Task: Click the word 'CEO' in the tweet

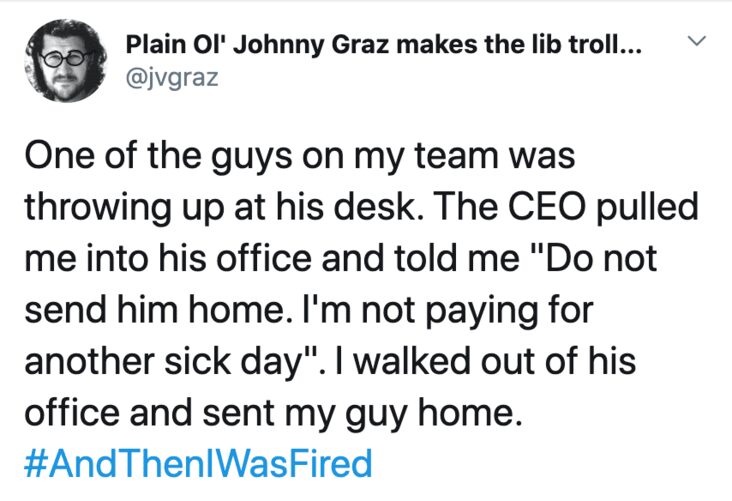Action: tap(546, 207)
